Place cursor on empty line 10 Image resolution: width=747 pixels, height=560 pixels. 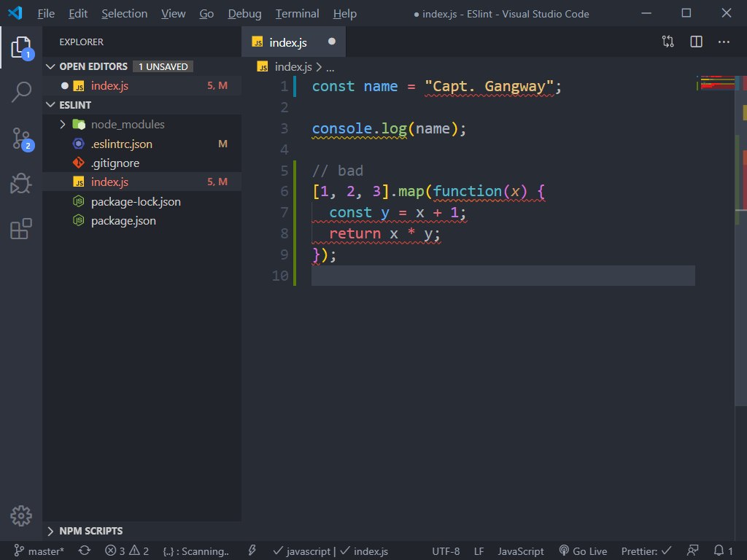(x=503, y=276)
